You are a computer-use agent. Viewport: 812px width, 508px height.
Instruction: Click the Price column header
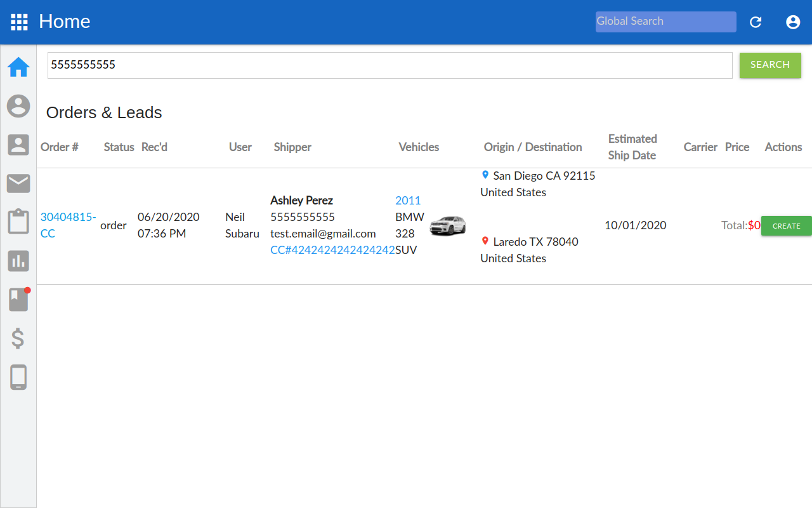(737, 147)
